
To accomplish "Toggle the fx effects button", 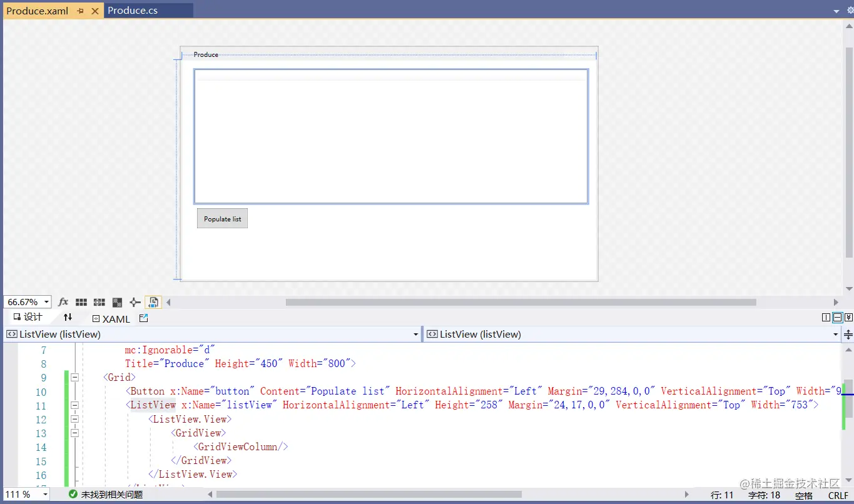I will point(63,302).
